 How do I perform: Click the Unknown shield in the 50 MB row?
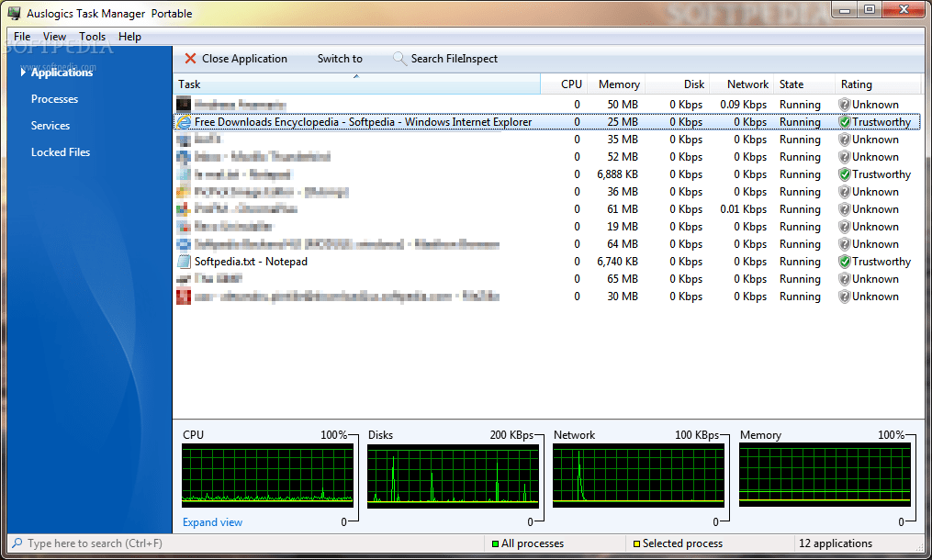point(844,105)
